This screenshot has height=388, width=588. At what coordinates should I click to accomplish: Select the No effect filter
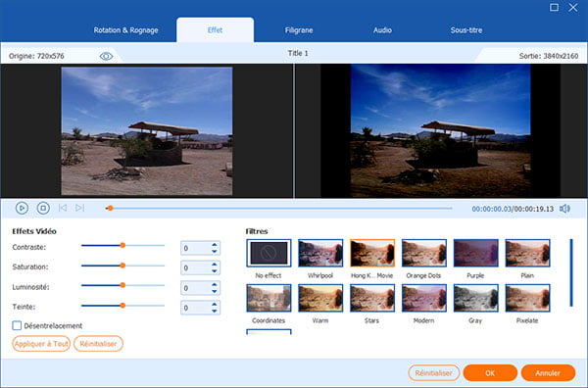[x=269, y=253]
